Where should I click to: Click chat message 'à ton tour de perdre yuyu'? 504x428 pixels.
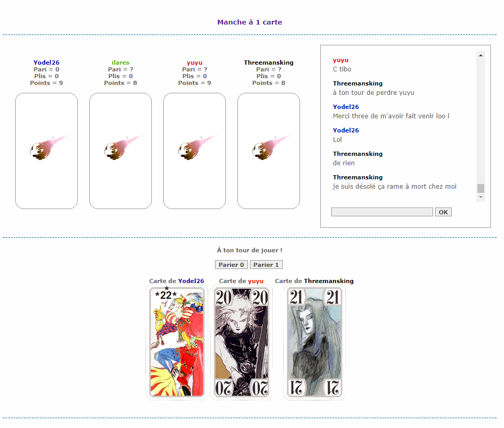tap(374, 92)
